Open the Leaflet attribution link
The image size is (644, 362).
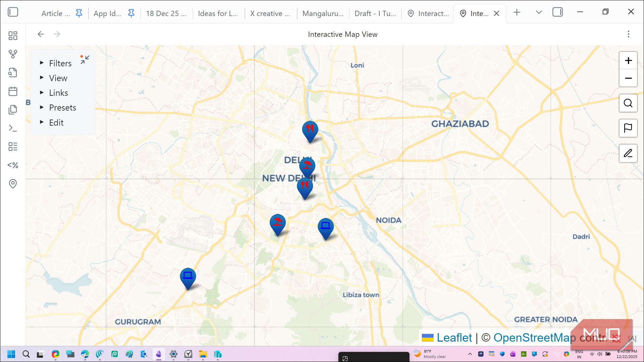coord(454,338)
